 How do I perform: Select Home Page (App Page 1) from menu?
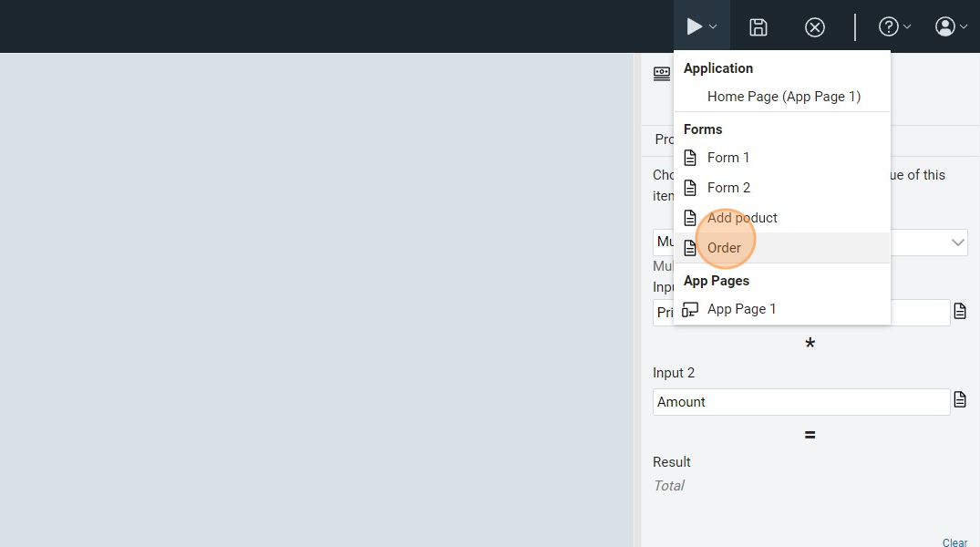pyautogui.click(x=783, y=97)
